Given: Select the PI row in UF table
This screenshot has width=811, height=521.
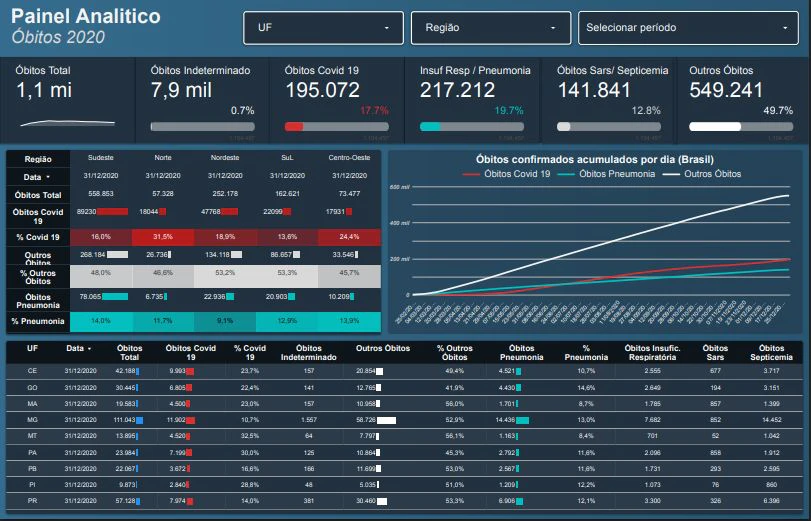Looking at the screenshot, I should (404, 485).
